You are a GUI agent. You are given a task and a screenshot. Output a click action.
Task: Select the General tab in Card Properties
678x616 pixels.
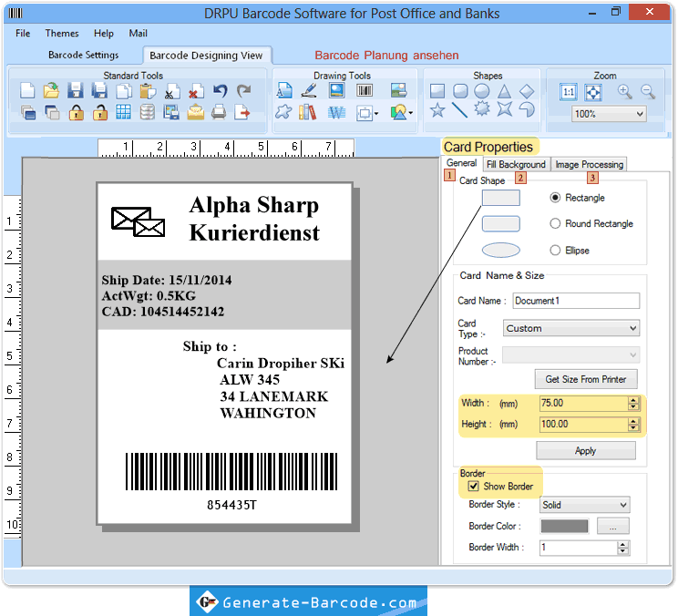(x=461, y=163)
